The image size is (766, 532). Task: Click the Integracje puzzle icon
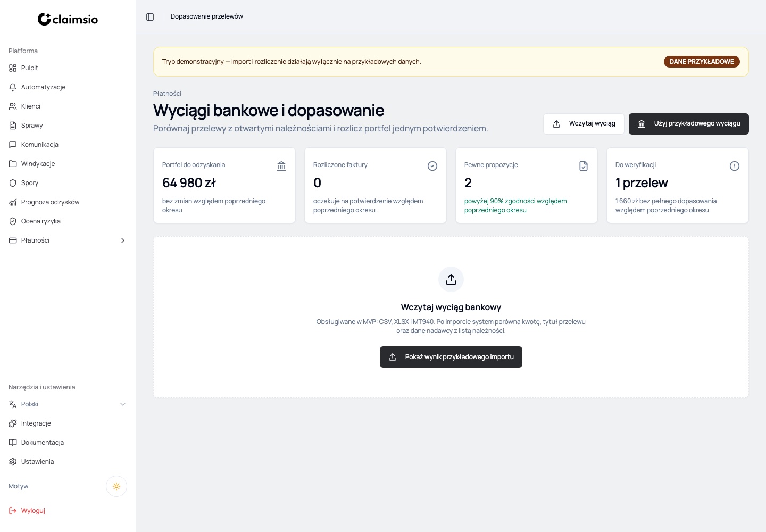point(13,423)
